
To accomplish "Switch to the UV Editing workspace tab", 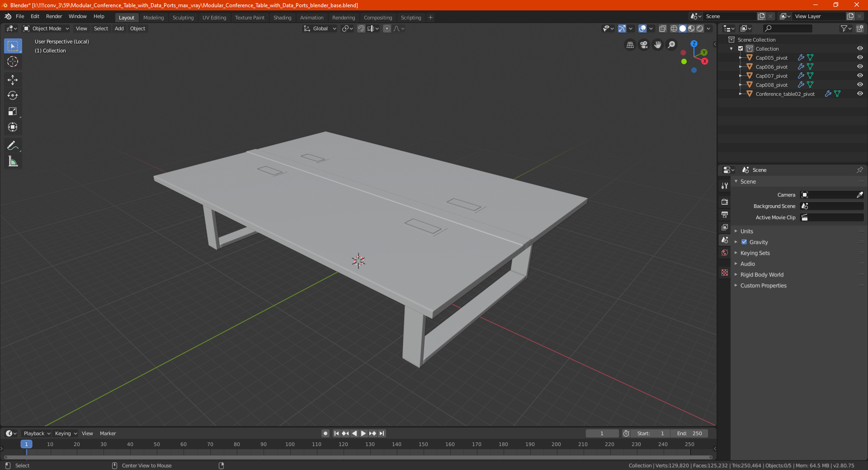I will (214, 18).
